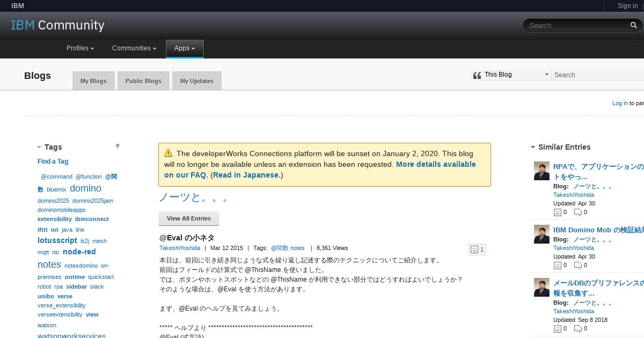This screenshot has width=644, height=338.
Task: Open TakeshiYoshida author link under @Eval entry
Action: tap(180, 248)
